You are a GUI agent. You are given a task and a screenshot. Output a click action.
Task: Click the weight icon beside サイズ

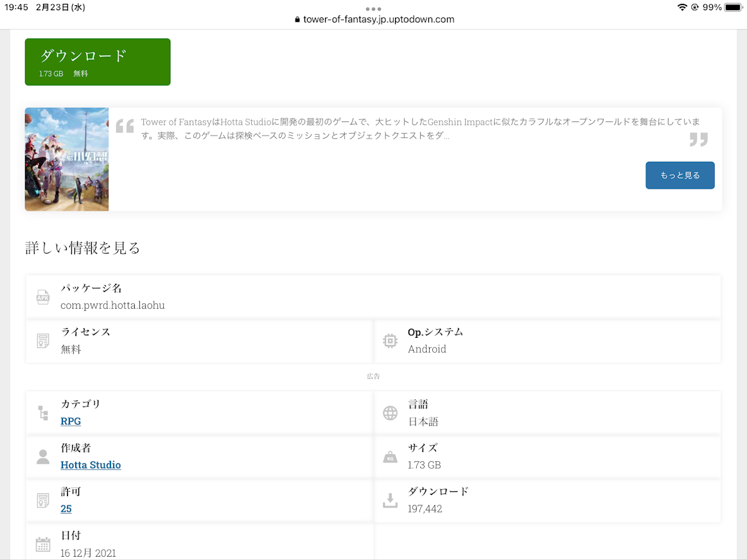(390, 457)
